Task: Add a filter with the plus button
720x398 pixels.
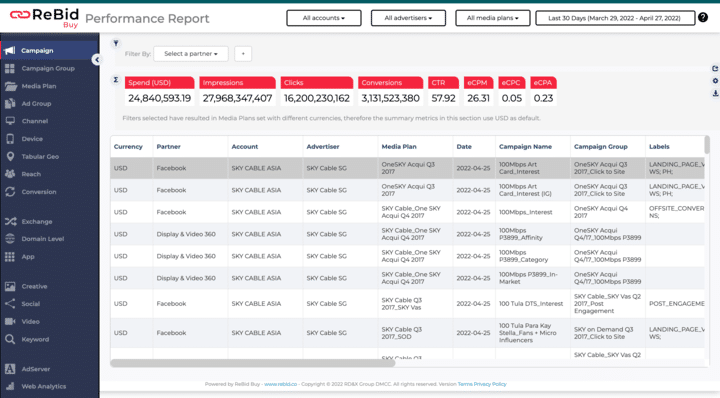Action: pos(243,54)
